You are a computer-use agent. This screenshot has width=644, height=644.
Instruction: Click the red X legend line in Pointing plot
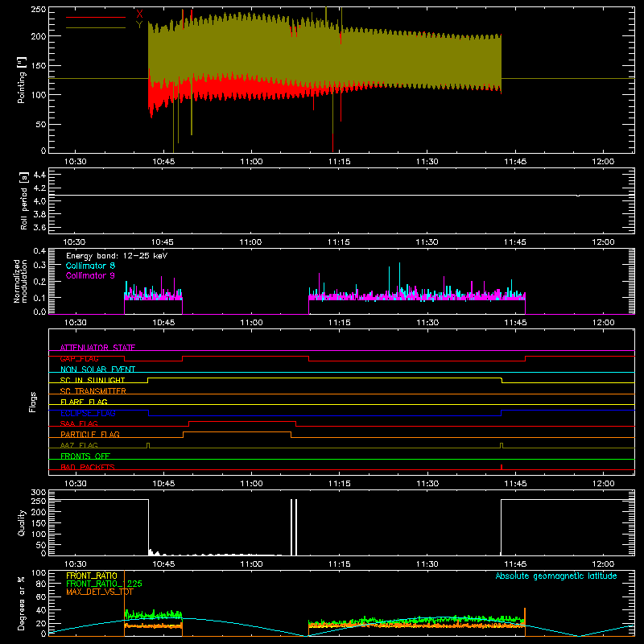pyautogui.click(x=96, y=17)
